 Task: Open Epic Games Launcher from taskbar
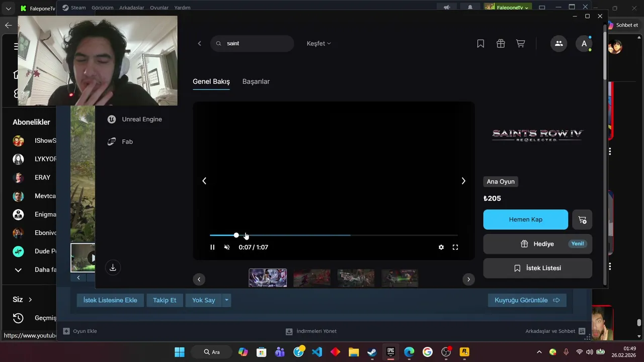point(390,352)
